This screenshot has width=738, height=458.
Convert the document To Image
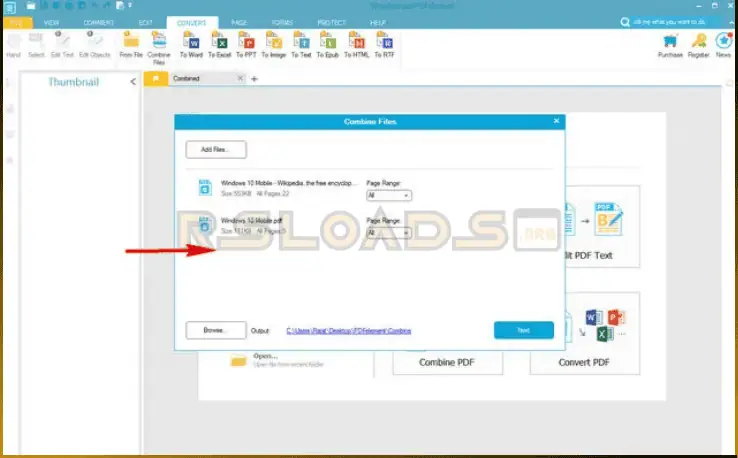pos(274,46)
